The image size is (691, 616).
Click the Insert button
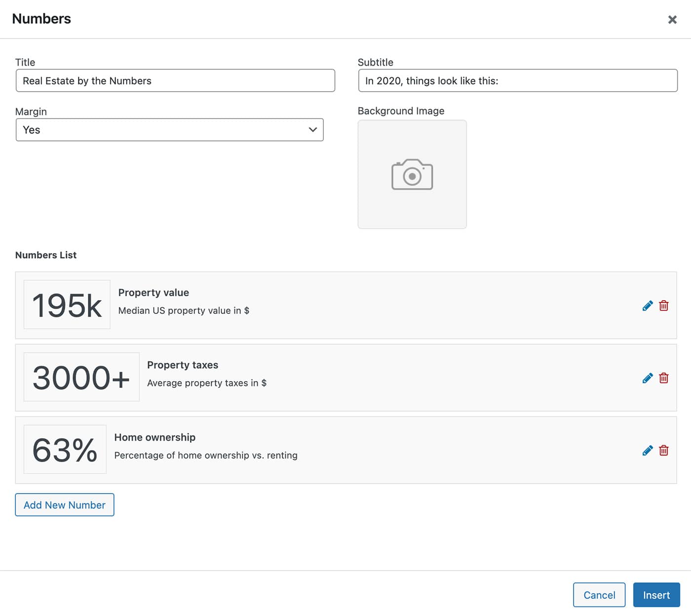[656, 595]
